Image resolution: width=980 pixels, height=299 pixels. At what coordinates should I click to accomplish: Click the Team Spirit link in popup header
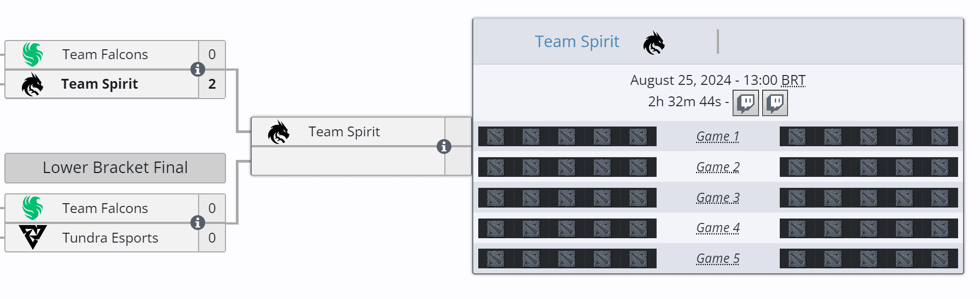[577, 42]
